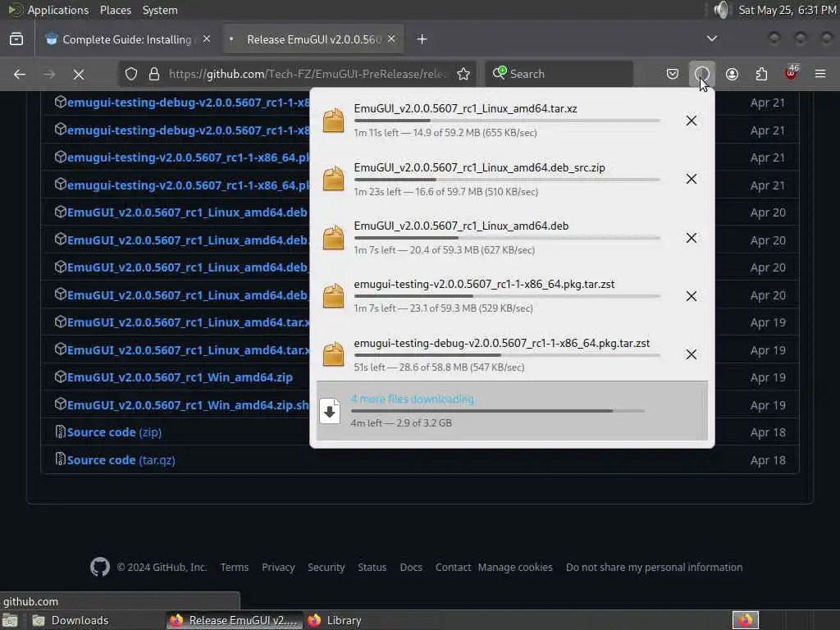This screenshot has width=840, height=630.
Task: Open Contact footer link
Action: click(x=453, y=568)
